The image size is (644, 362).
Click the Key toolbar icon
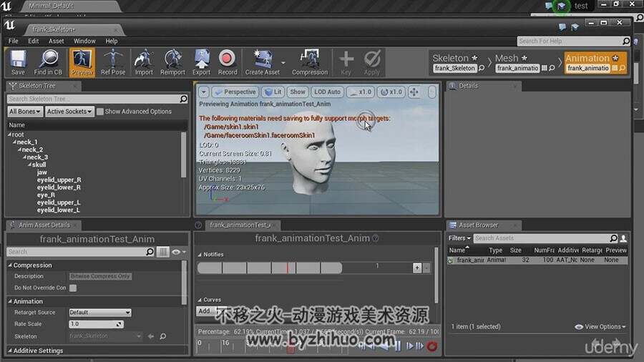[346, 62]
